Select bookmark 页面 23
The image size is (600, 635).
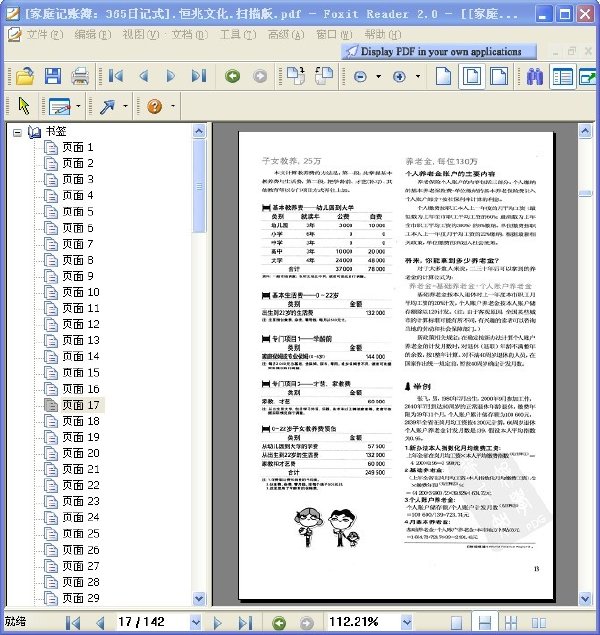pos(81,501)
